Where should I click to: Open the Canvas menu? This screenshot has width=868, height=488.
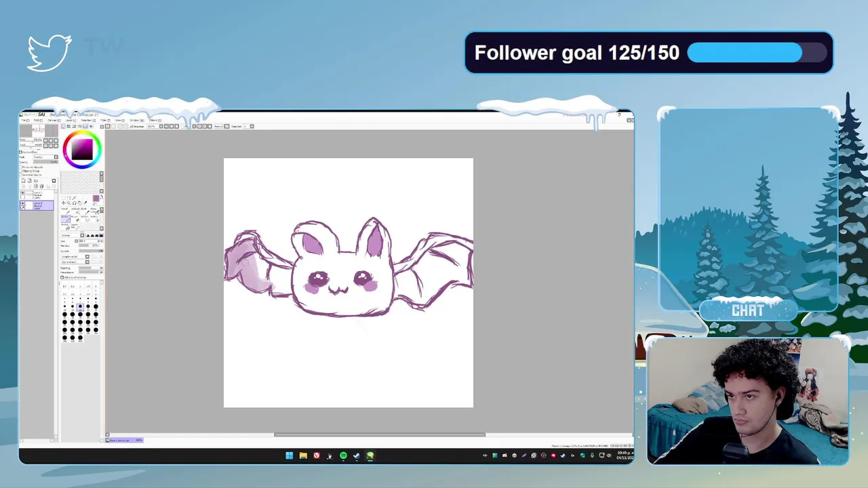tap(54, 120)
